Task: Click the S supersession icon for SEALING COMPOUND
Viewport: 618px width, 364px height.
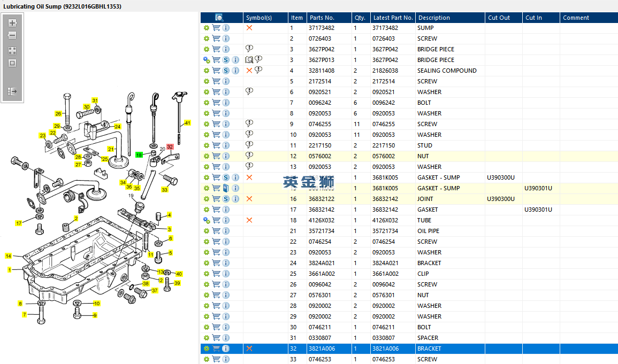Action: tap(226, 71)
